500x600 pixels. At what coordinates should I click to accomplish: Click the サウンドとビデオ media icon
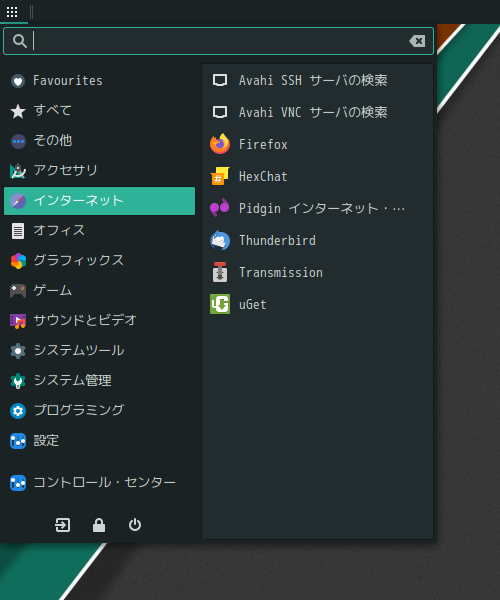[18, 321]
